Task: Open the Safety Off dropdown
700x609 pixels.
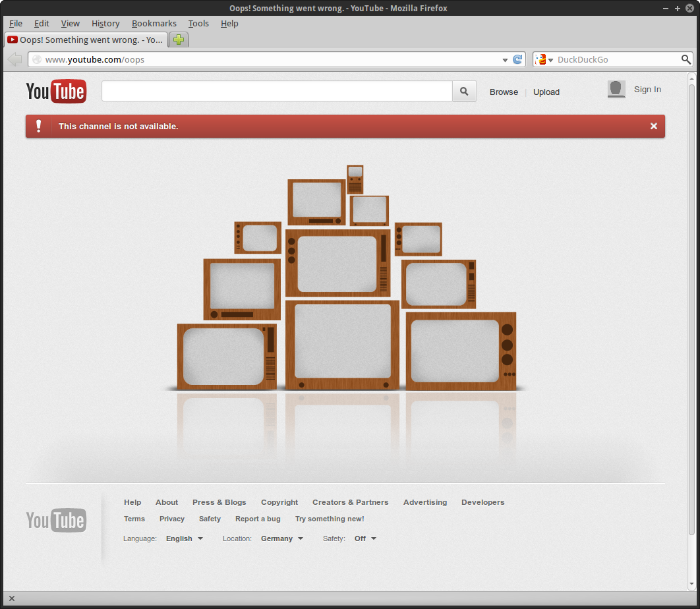Action: pos(365,538)
